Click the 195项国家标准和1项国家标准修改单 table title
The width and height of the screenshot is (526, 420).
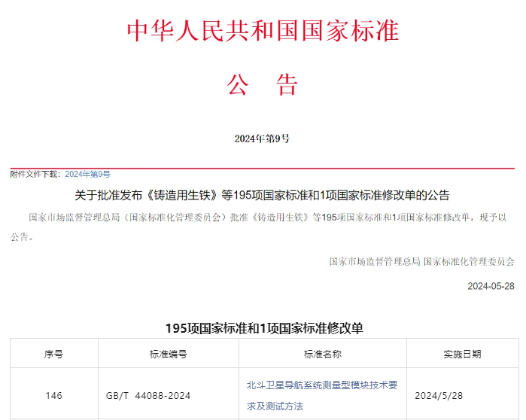(x=263, y=328)
